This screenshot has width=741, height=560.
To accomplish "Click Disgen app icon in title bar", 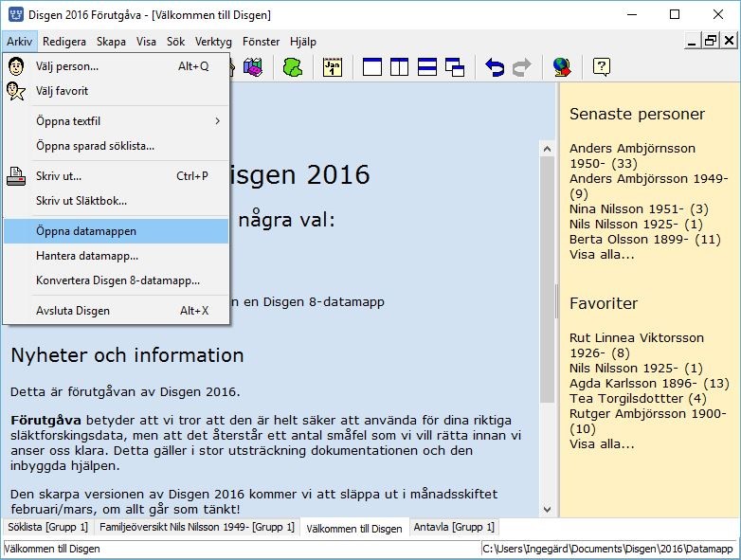I will pos(16,14).
